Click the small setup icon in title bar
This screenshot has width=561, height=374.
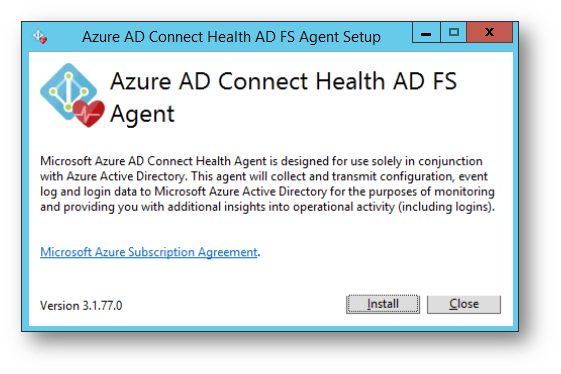click(40, 37)
